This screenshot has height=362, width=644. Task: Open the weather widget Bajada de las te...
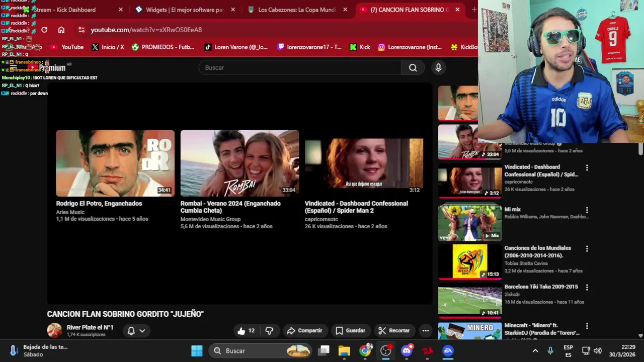tap(39, 350)
